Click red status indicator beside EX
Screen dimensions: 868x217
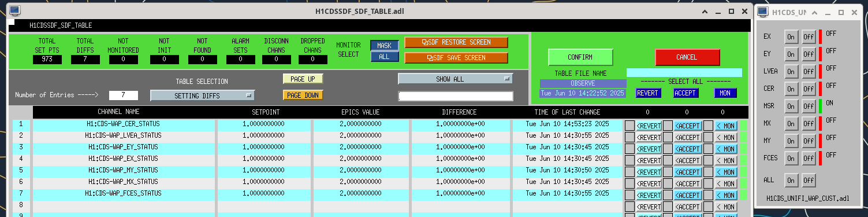(820, 36)
